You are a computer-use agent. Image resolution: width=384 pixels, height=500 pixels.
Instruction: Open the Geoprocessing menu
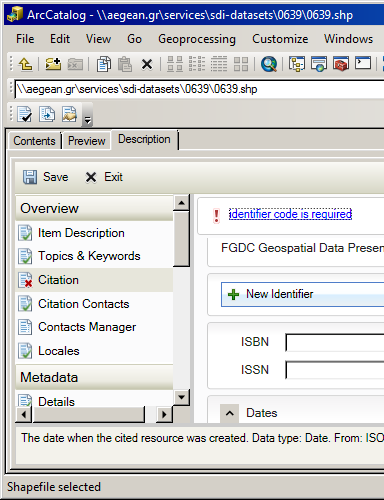click(x=197, y=39)
